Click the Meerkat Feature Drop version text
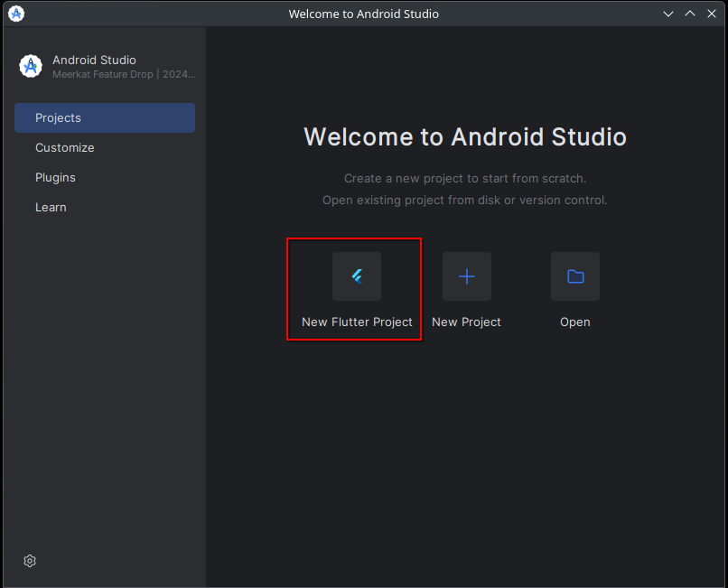Image resolution: width=728 pixels, height=588 pixels. click(124, 74)
